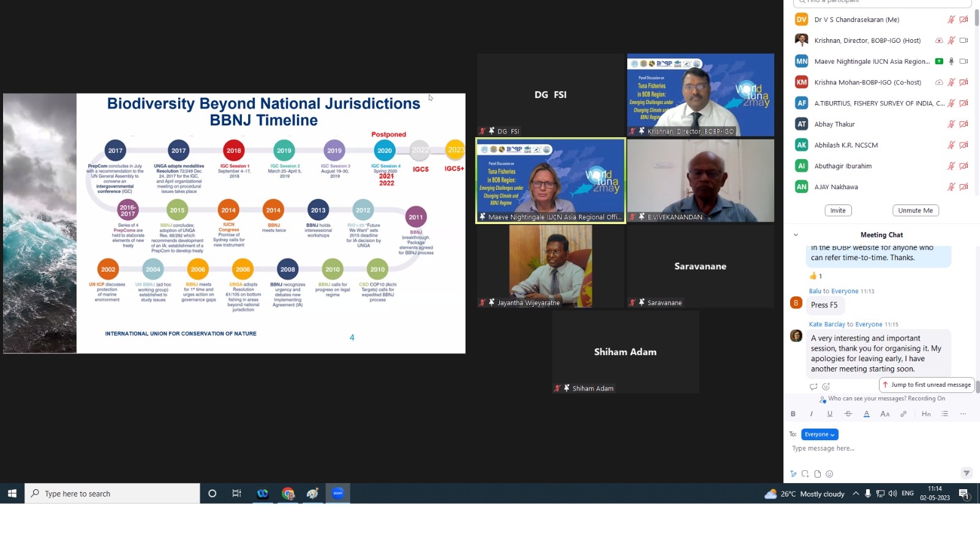Select A.TIBURTIUS Fishery Survey of India participant
Viewport: 980px width, 551px height.
click(882, 103)
